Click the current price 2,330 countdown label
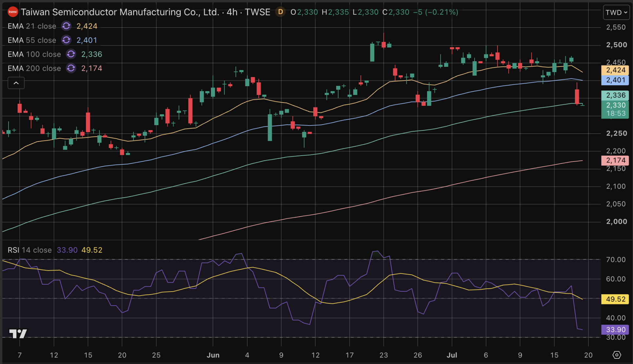Image resolution: width=633 pixels, height=364 pixels. 615,109
